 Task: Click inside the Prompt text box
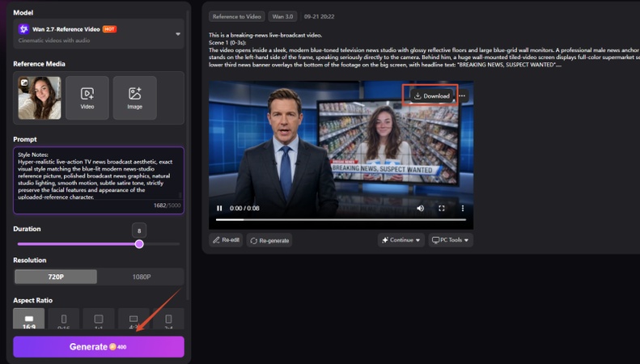(x=99, y=180)
